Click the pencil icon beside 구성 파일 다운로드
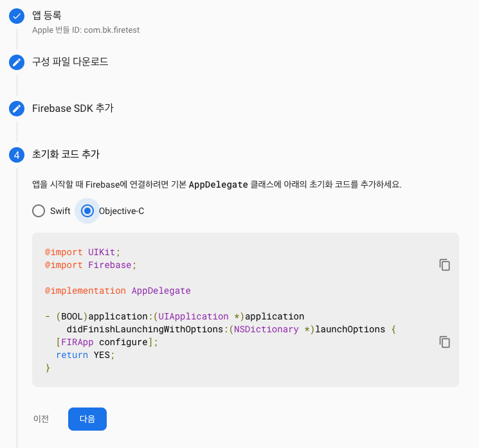This screenshot has height=448, width=479. click(17, 62)
